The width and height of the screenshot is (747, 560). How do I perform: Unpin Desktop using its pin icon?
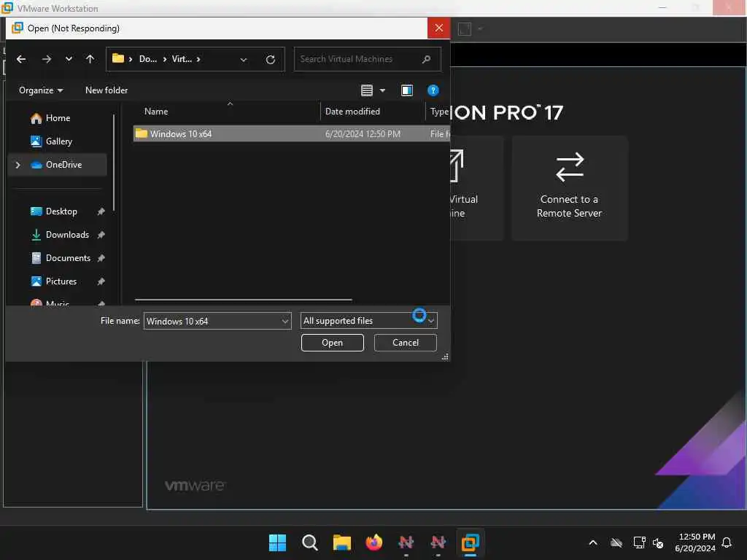[101, 211]
